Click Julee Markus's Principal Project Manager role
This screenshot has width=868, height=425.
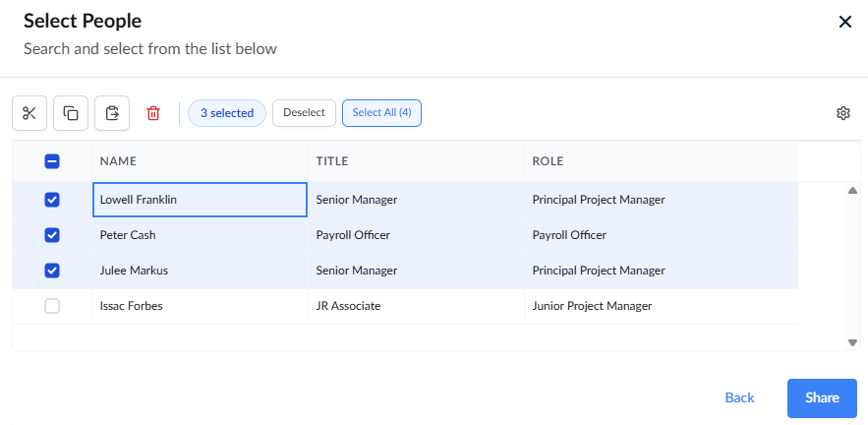click(x=661, y=271)
